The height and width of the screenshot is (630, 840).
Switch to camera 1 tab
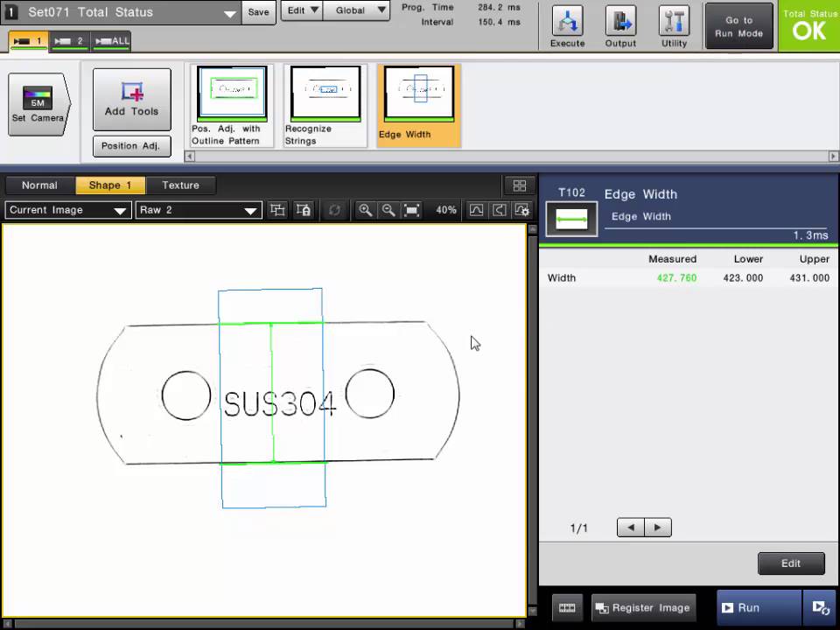coord(28,41)
